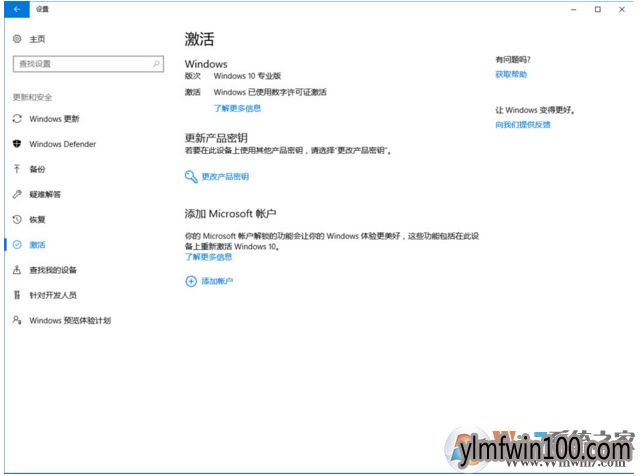The height and width of the screenshot is (476, 642).
Task: Click the Windows 预览体验计划 person icon
Action: 17,320
